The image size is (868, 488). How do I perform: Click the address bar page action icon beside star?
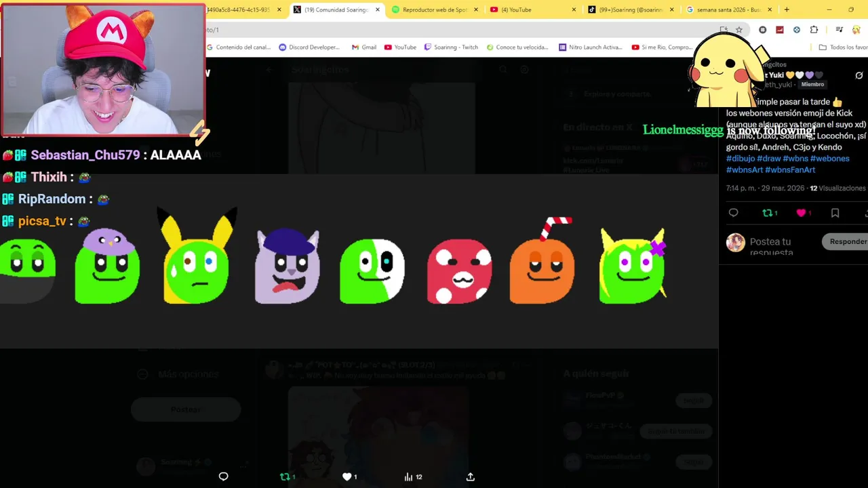(x=724, y=30)
